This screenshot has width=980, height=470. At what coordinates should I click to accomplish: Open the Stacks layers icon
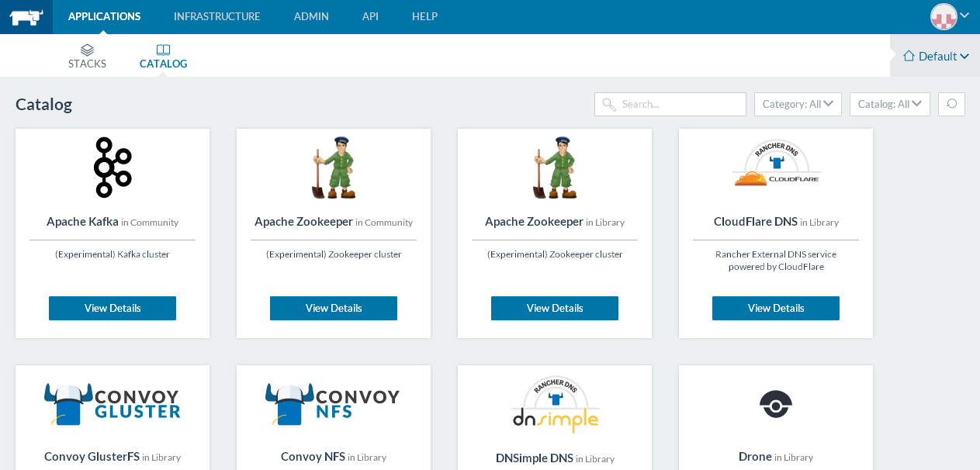click(87, 50)
